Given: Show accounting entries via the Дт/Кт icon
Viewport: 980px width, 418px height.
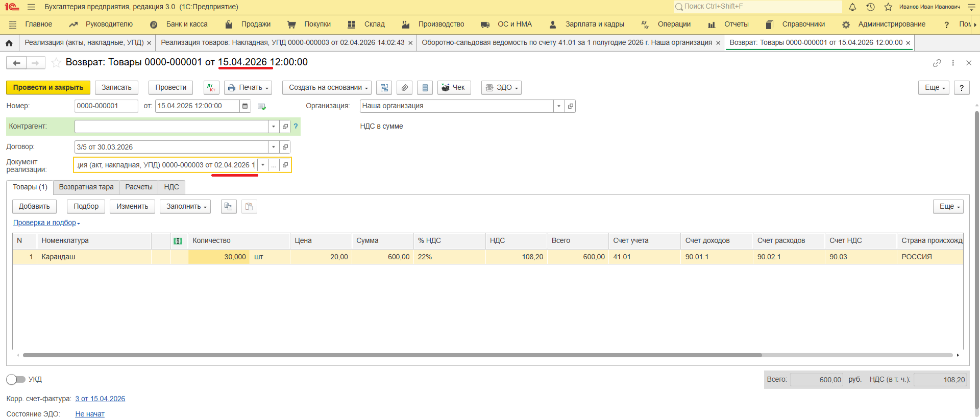Looking at the screenshot, I should 211,88.
